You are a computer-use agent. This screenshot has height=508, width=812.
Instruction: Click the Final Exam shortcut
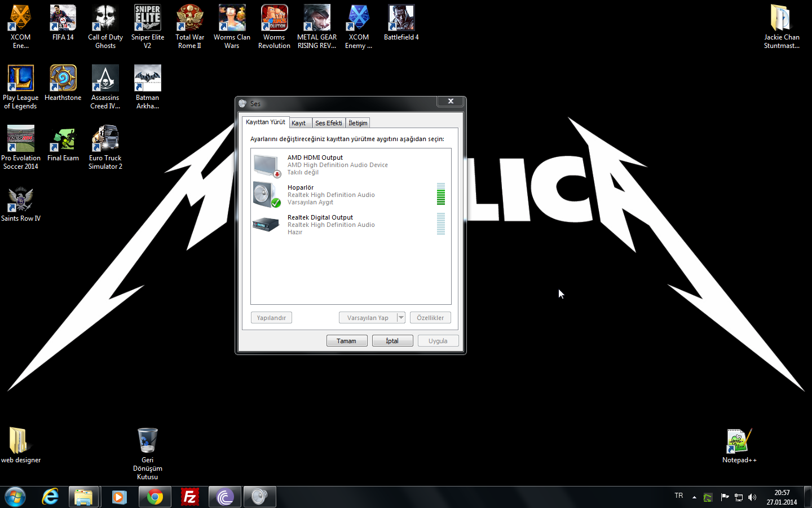coord(63,143)
